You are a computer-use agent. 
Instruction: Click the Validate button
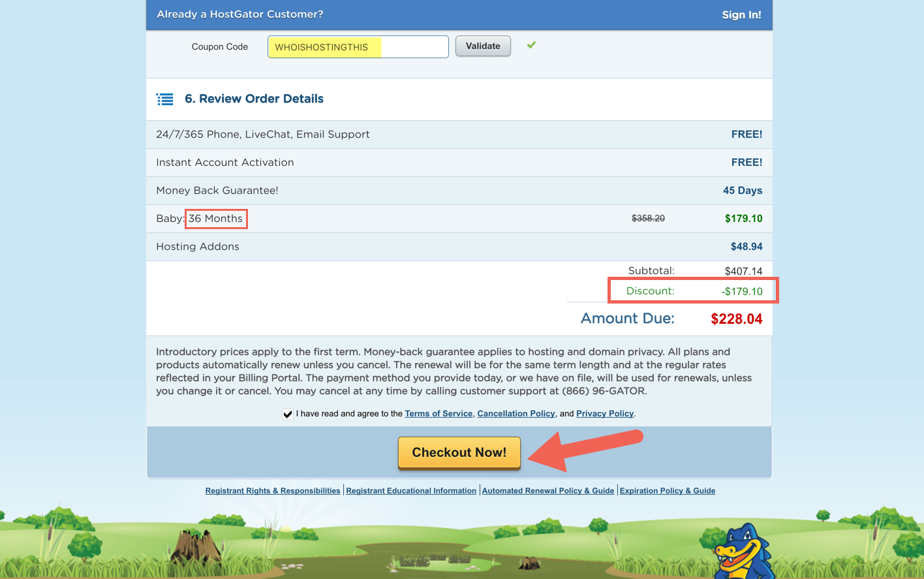483,46
